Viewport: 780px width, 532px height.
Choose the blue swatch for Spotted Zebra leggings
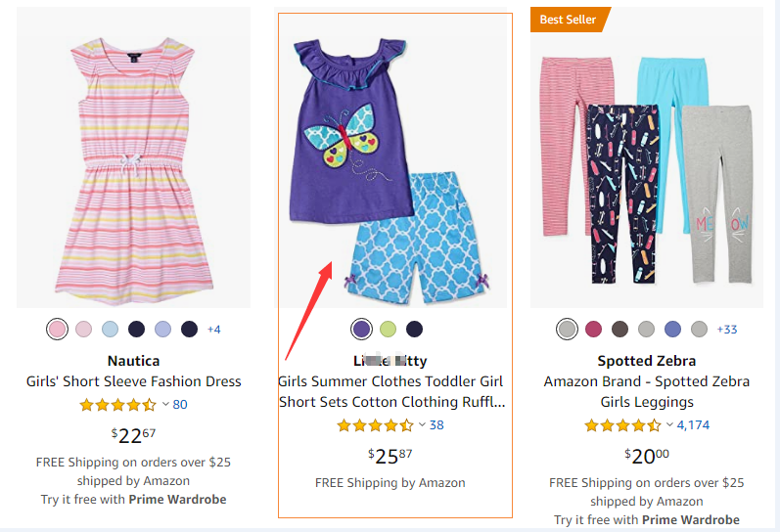click(x=672, y=330)
